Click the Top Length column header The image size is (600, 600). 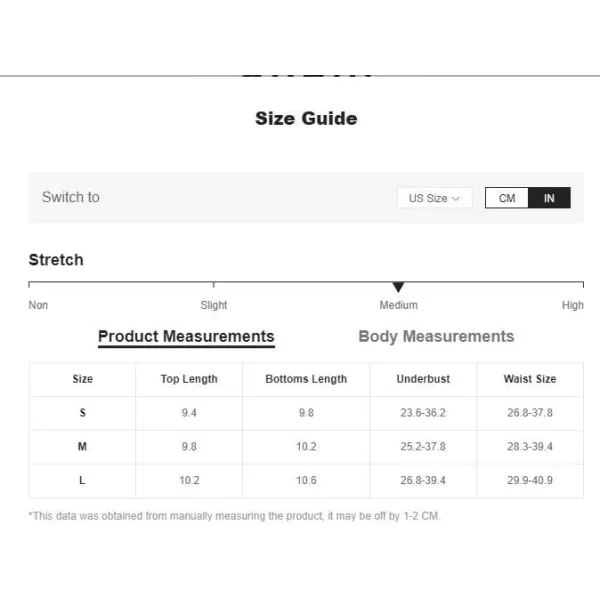tap(189, 379)
